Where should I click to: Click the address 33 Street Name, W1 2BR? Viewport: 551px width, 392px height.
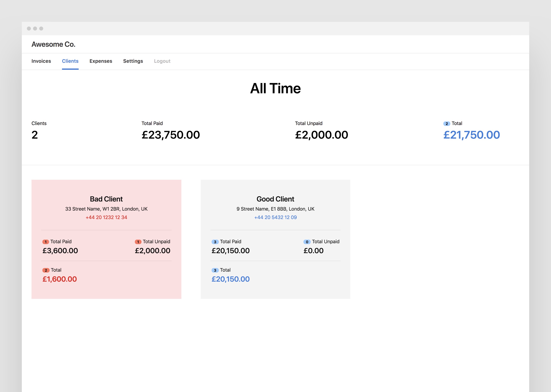tap(106, 209)
